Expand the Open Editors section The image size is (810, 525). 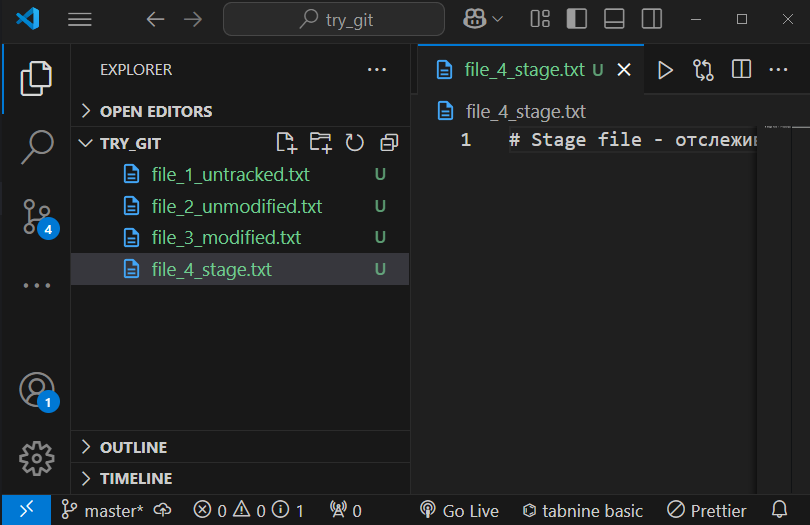click(x=156, y=111)
